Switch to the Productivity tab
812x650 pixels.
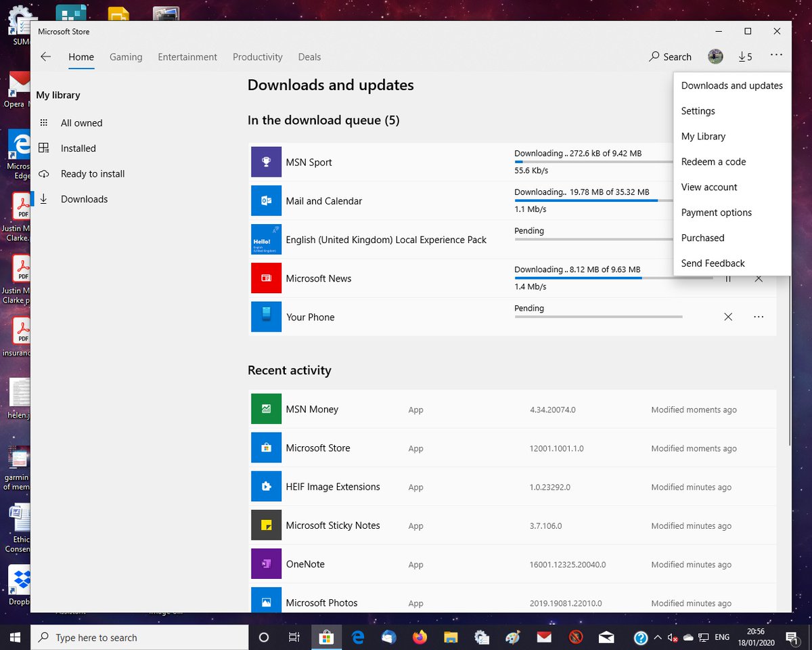[x=258, y=57]
